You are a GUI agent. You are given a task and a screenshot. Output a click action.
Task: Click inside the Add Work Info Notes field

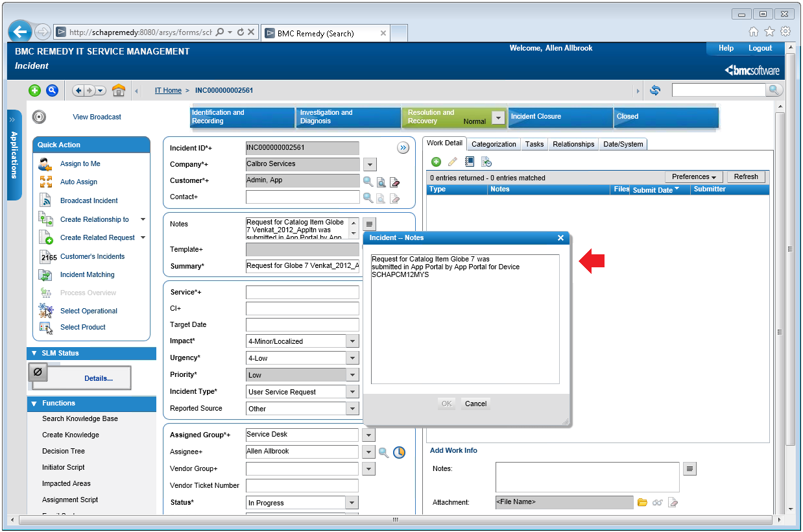coord(586,476)
